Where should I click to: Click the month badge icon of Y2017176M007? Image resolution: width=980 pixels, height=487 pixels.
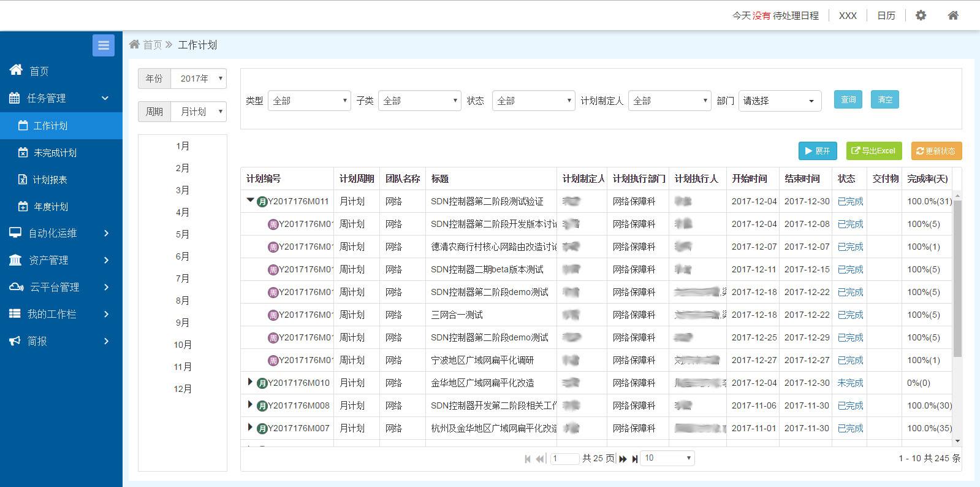point(262,428)
